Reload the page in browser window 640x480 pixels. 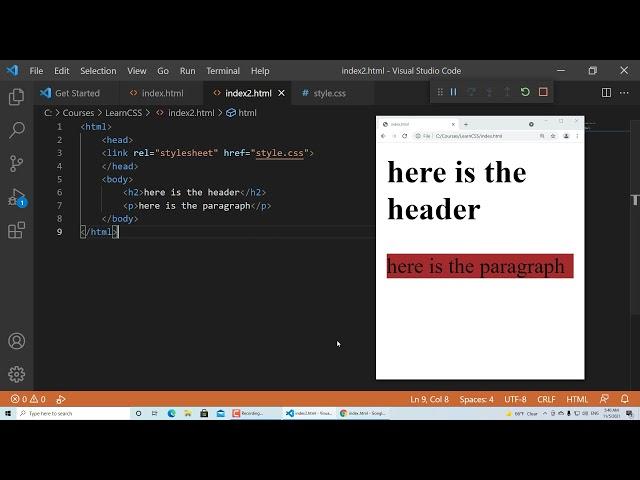coord(404,136)
